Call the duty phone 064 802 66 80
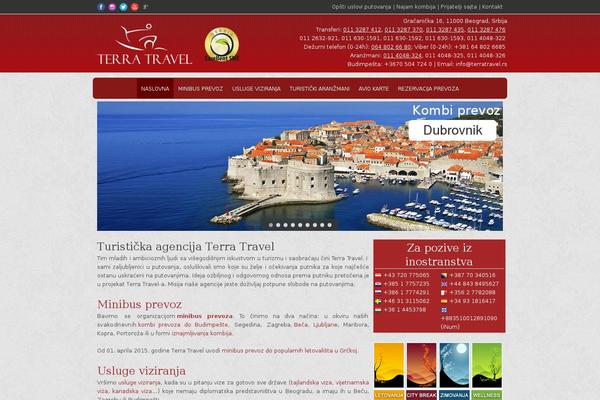600x400 pixels. pos(391,47)
